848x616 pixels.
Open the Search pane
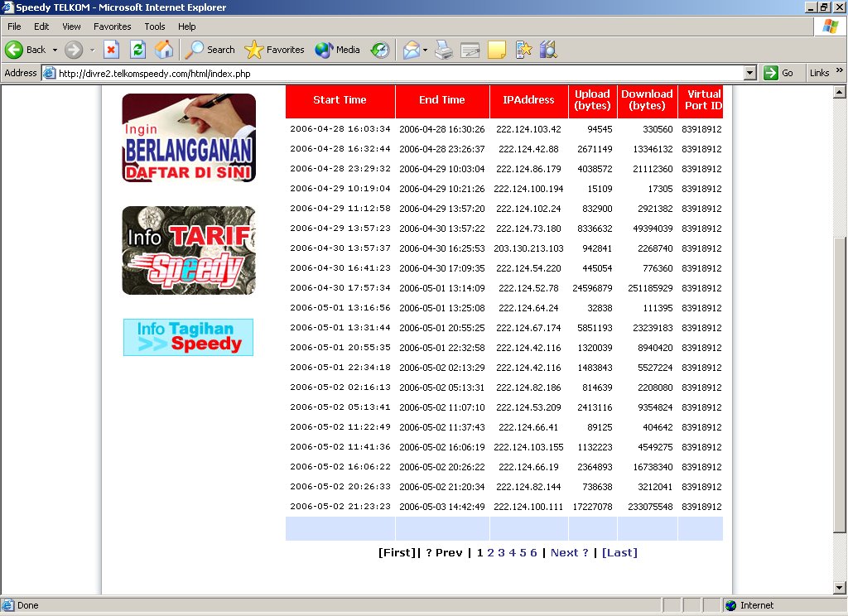tap(210, 50)
